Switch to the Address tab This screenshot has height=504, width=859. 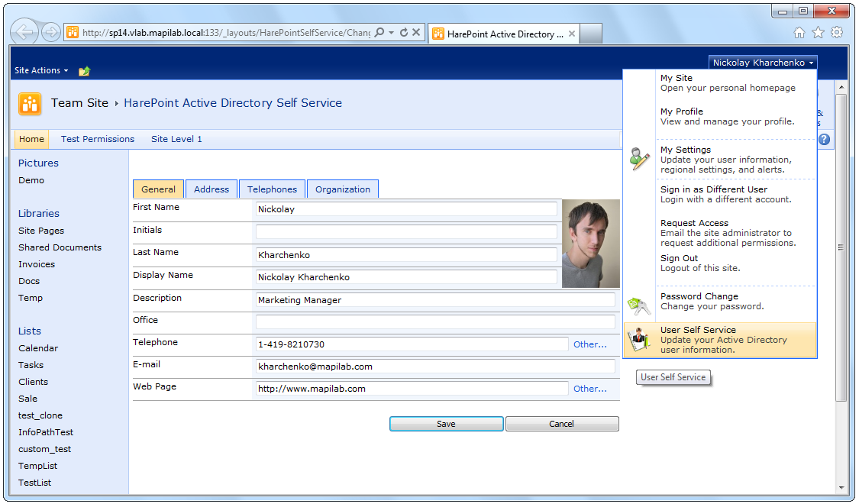tap(212, 189)
